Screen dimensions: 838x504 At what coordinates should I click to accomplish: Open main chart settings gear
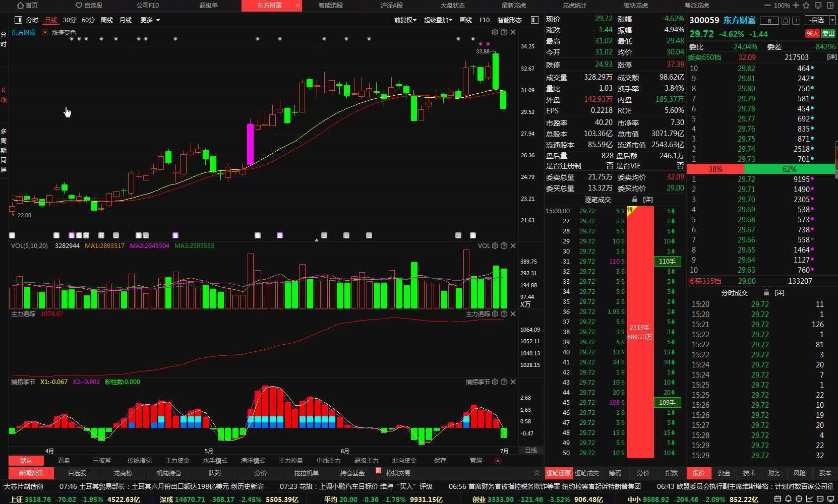[495, 32]
